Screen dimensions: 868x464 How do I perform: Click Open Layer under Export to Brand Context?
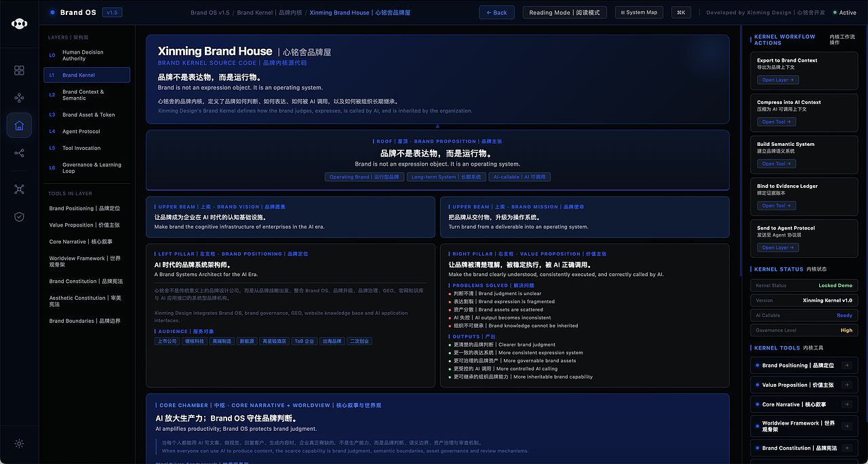(778, 80)
